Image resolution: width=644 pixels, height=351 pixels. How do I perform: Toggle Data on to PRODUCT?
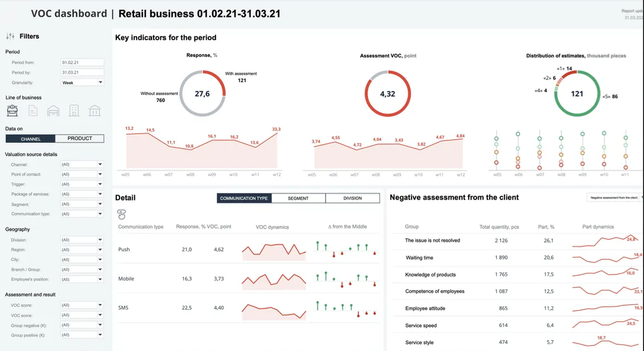click(80, 139)
